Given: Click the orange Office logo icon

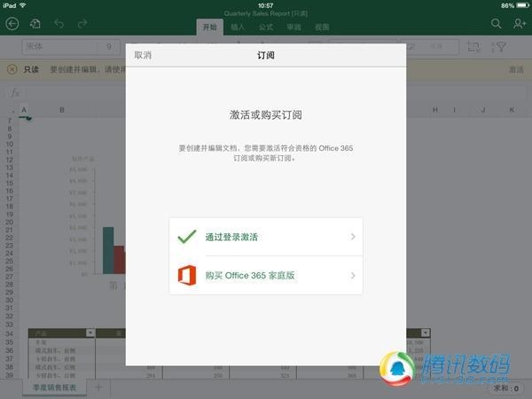Looking at the screenshot, I should (187, 275).
